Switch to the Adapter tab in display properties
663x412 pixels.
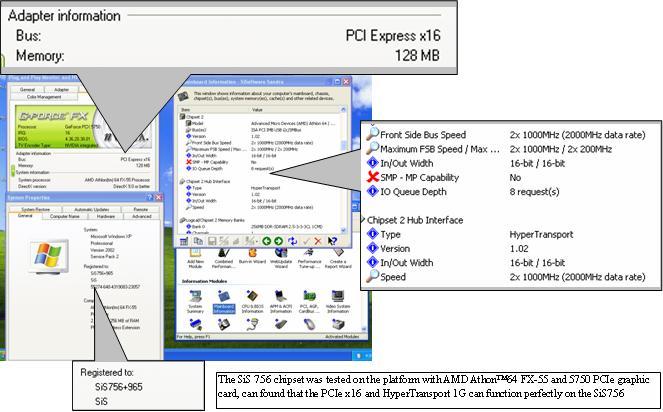(61, 90)
